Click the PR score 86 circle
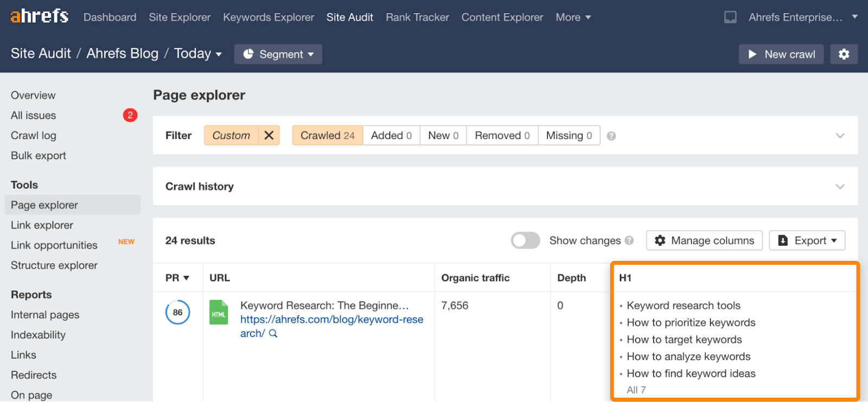868x402 pixels. [x=177, y=312]
